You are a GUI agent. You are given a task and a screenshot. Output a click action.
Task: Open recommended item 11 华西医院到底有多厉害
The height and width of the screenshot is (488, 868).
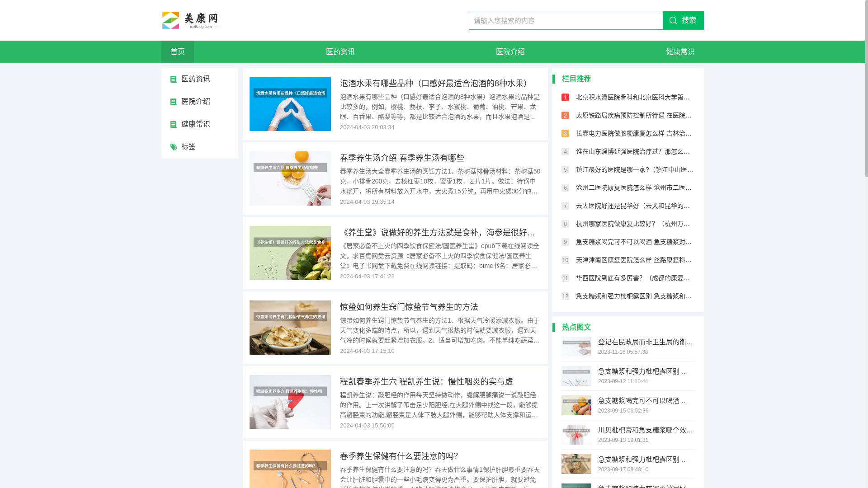tap(634, 278)
